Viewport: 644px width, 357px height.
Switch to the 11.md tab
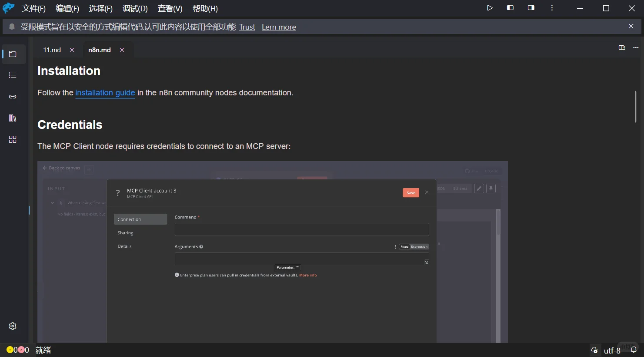52,50
